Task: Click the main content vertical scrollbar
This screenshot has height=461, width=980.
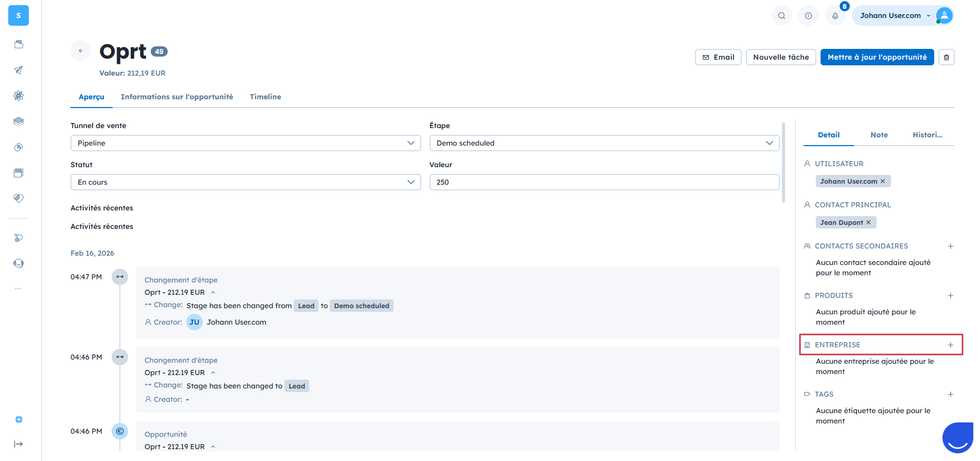Action: (x=783, y=163)
